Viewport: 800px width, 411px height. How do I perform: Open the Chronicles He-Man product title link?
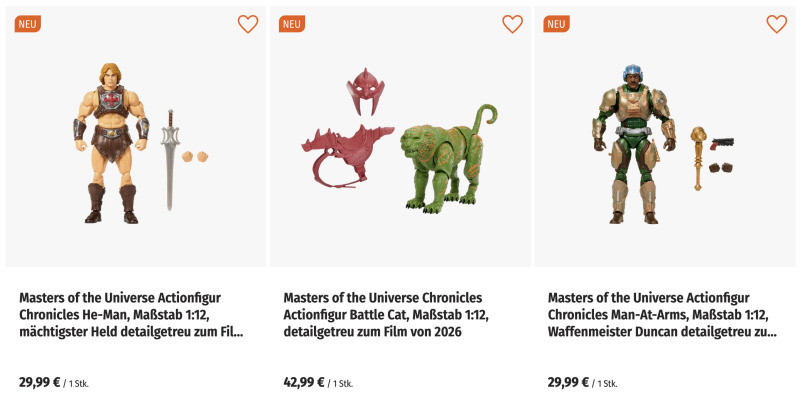pyautogui.click(x=130, y=314)
